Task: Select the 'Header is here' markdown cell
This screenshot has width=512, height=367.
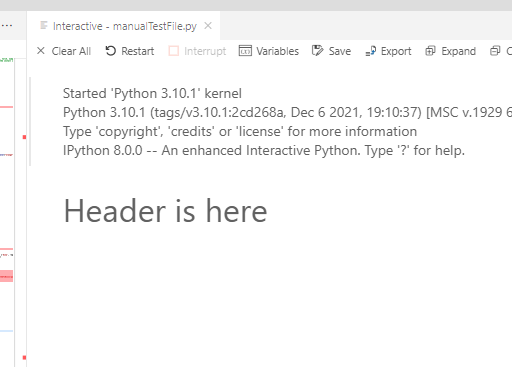Action: pyautogui.click(x=165, y=211)
